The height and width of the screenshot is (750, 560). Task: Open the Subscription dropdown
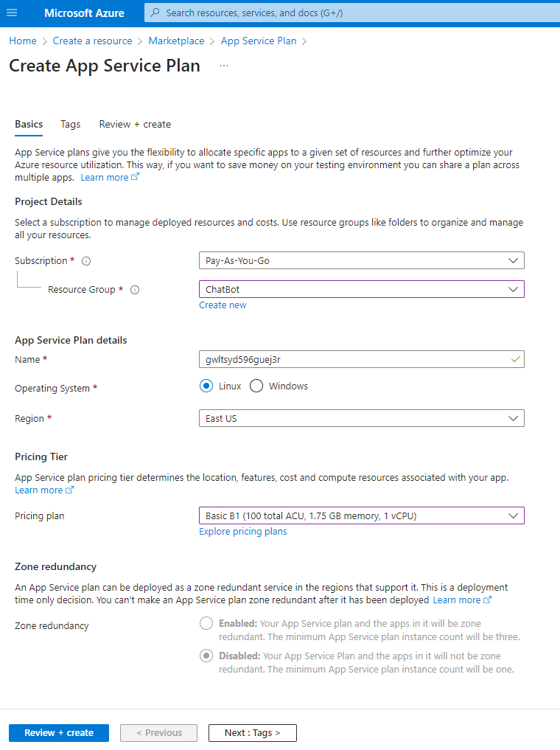pyautogui.click(x=362, y=260)
